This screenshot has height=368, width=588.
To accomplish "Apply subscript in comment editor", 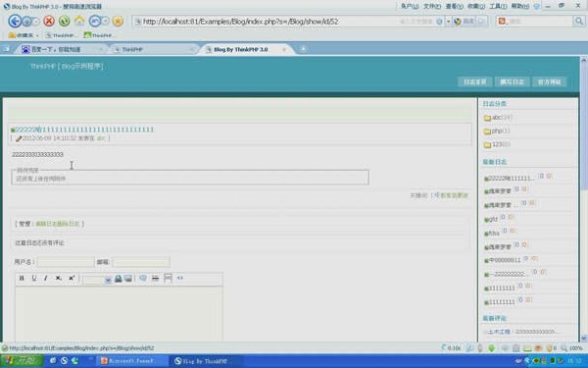I will 59,279.
